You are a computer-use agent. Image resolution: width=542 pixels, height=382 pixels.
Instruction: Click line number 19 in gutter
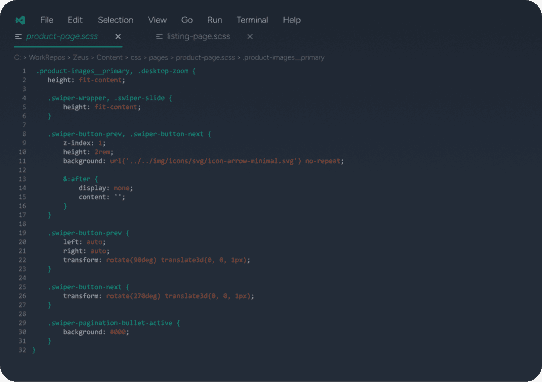coord(22,233)
